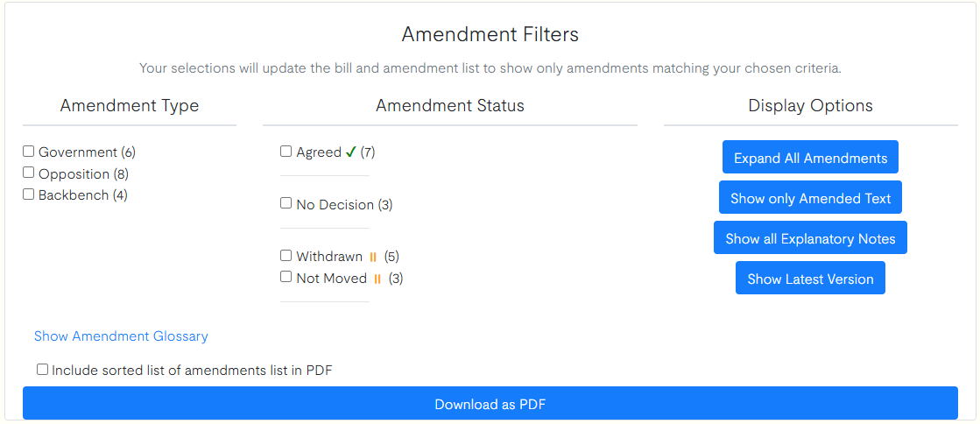Check the Backbench amendment type box

(x=29, y=194)
